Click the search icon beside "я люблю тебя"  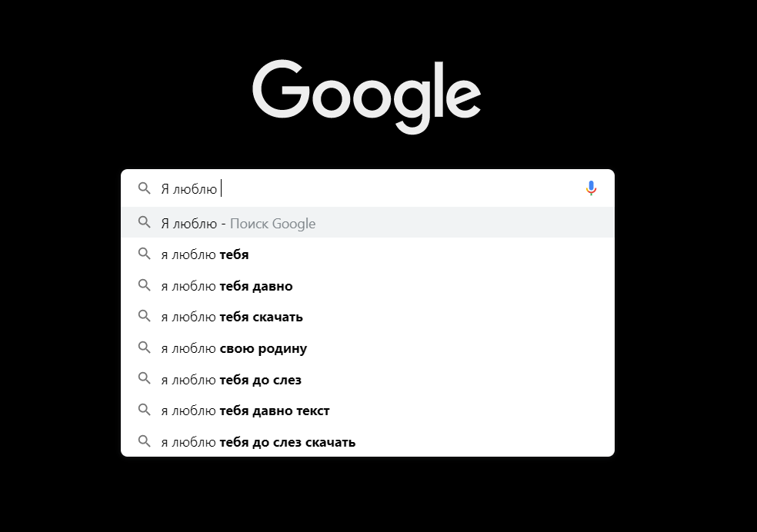coord(145,254)
